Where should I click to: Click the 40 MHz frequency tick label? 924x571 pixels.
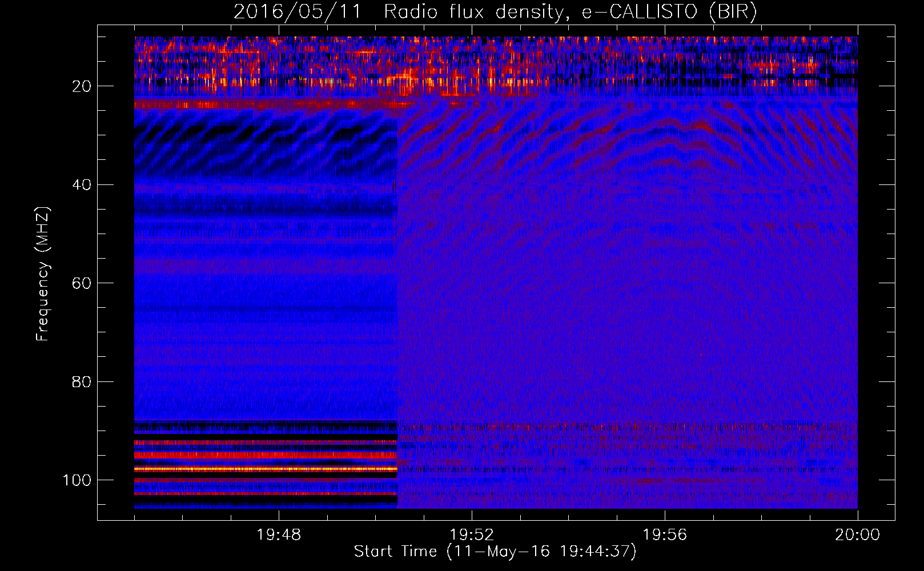(82, 185)
